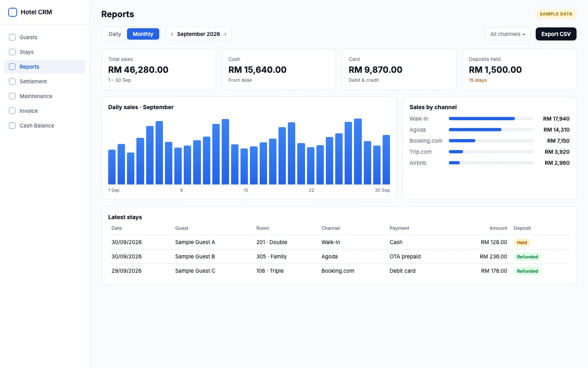Click the Guests sidebar icon
Screen dimensions: 588x368
[12, 37]
